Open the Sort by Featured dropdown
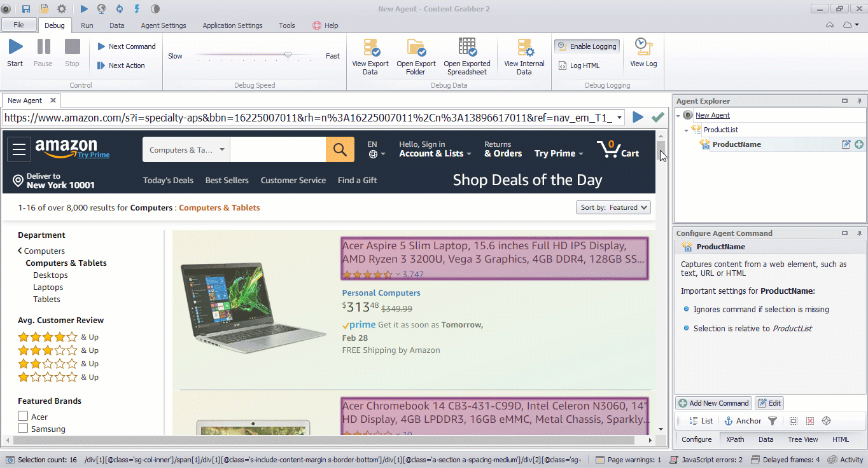The image size is (868, 468). pos(613,207)
